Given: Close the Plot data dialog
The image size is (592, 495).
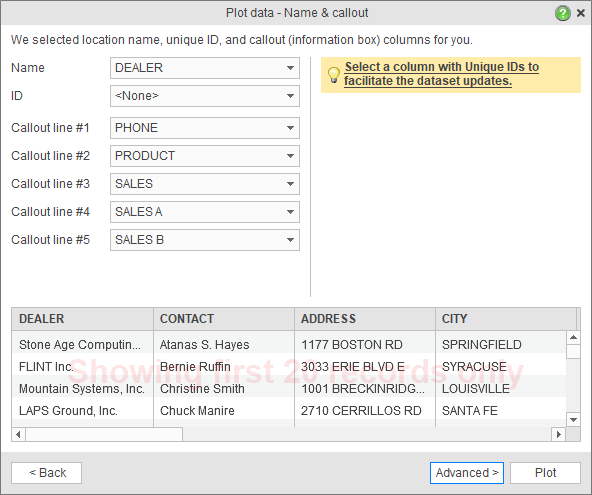Looking at the screenshot, I should 581,13.
